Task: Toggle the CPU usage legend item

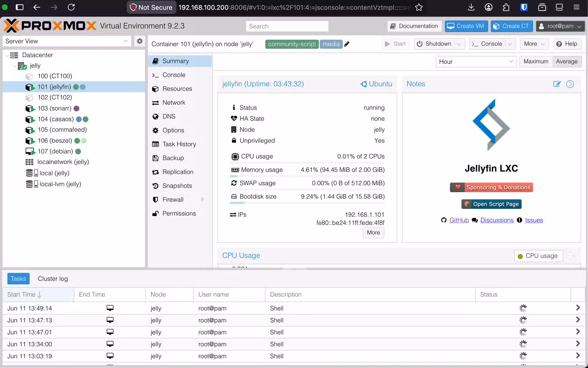Action: 538,256
